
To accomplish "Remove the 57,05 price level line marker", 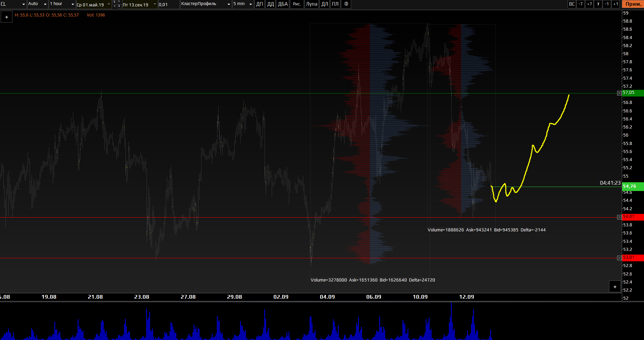I will pos(619,93).
